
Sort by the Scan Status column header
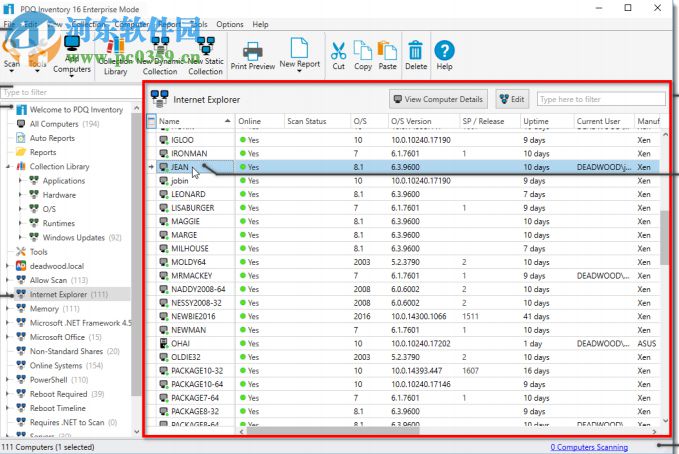(x=317, y=121)
